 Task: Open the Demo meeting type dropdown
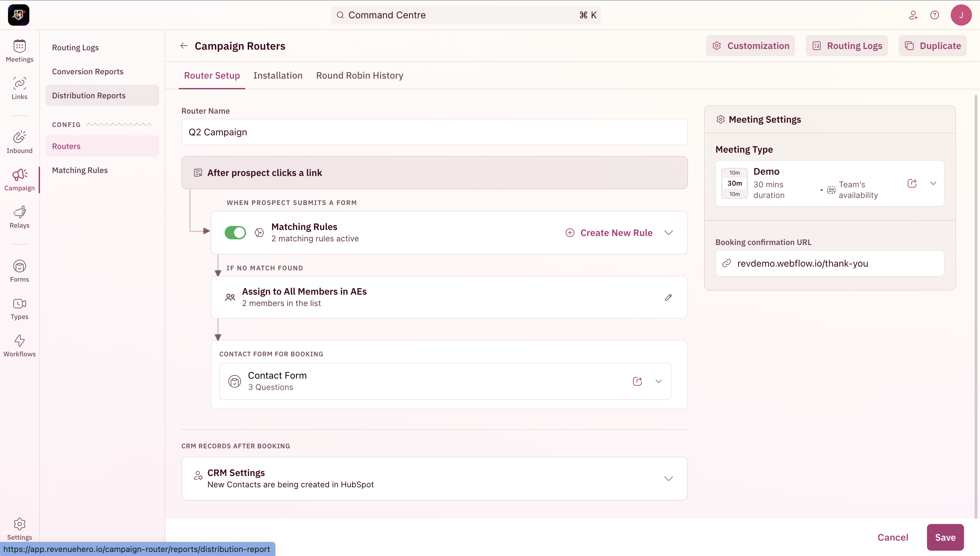click(x=933, y=183)
